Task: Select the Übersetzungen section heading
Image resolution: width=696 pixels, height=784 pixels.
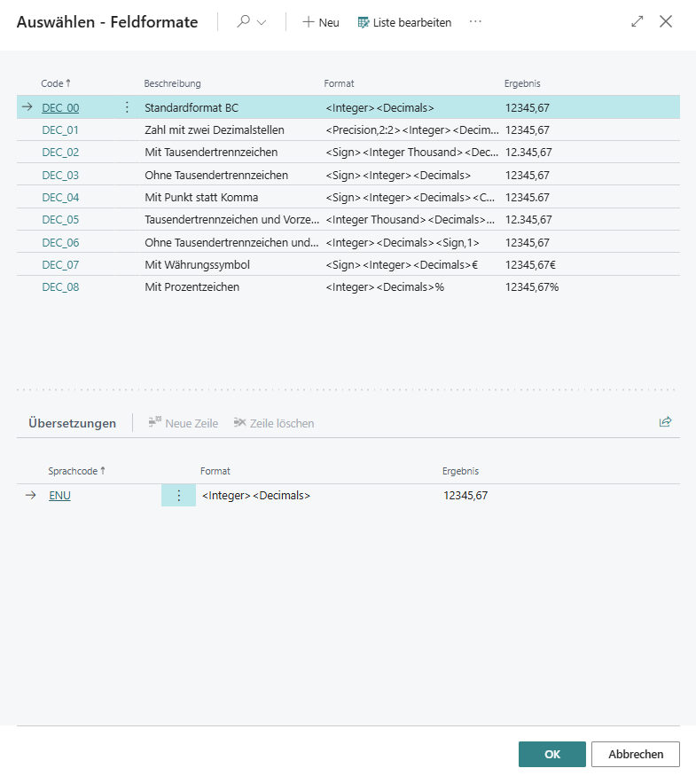Action: (72, 423)
